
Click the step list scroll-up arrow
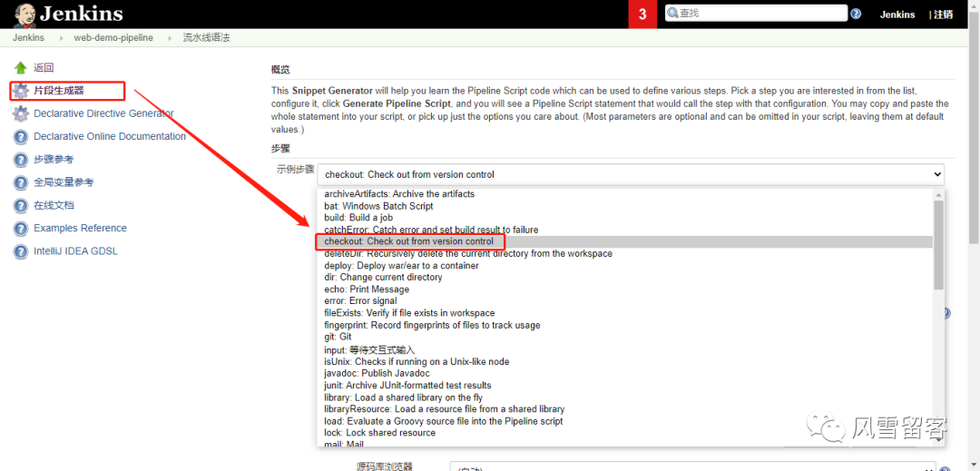click(939, 194)
